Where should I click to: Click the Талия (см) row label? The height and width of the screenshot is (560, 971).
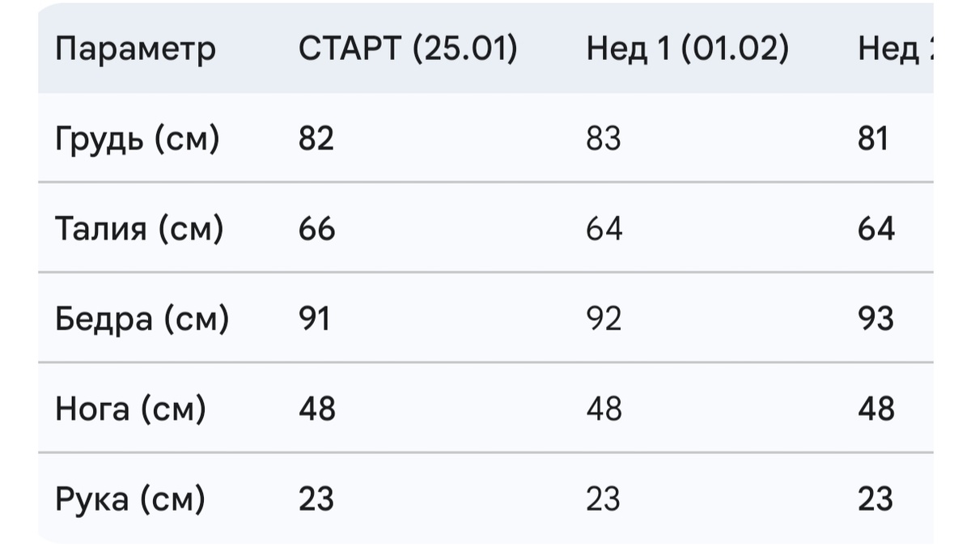[x=139, y=229]
